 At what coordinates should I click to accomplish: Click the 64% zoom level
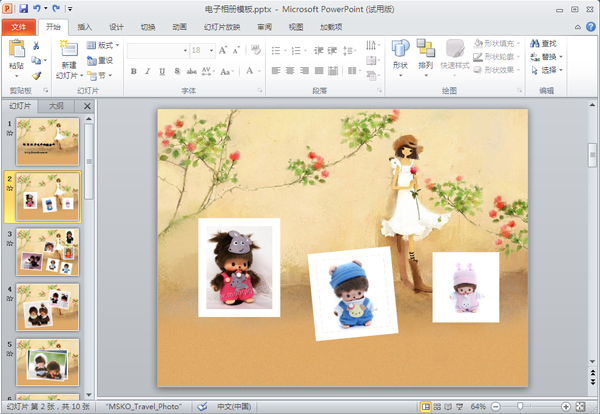click(478, 406)
